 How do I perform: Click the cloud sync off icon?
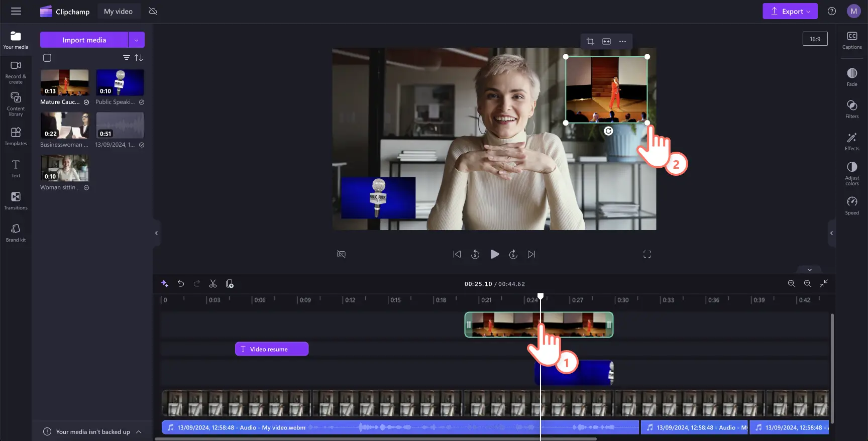tap(153, 11)
